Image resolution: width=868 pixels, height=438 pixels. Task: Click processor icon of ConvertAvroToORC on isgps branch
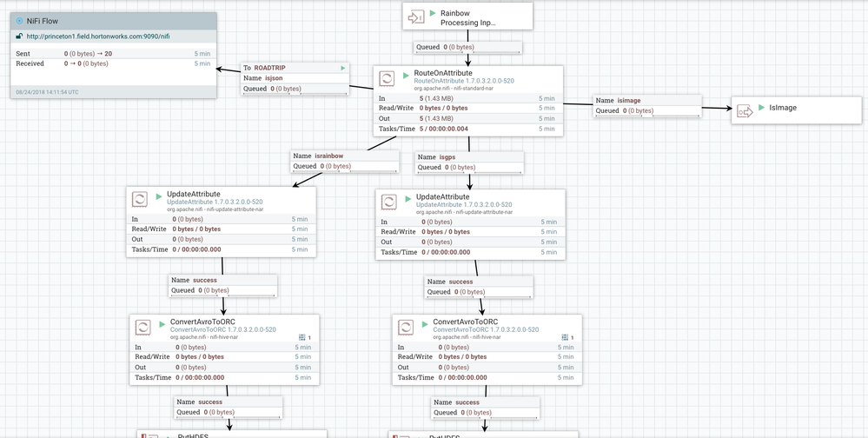pos(406,328)
